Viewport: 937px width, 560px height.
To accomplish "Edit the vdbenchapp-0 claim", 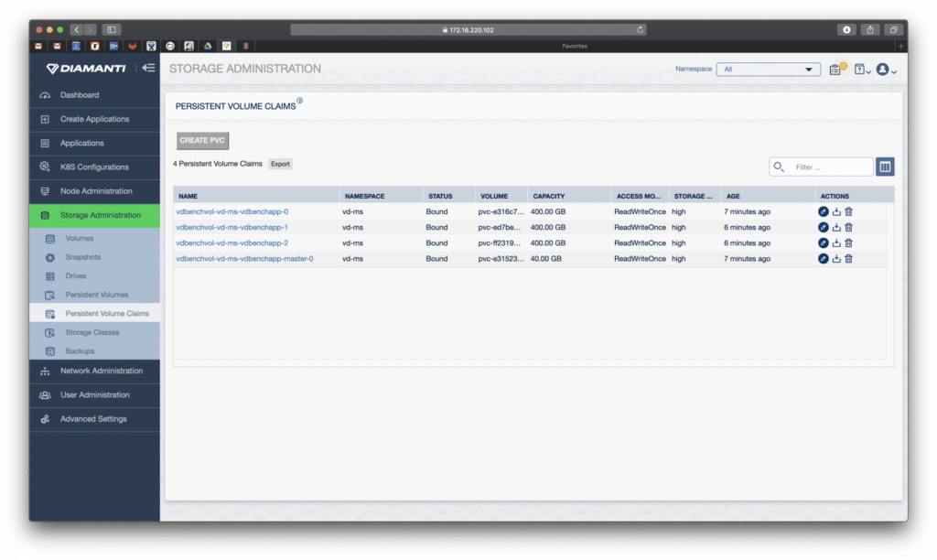I will [823, 211].
